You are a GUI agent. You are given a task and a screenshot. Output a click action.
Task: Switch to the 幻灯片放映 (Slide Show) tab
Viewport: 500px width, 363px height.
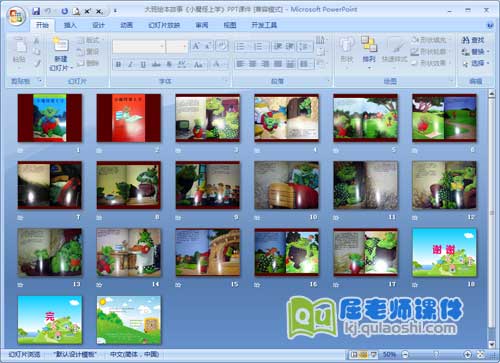(164, 25)
